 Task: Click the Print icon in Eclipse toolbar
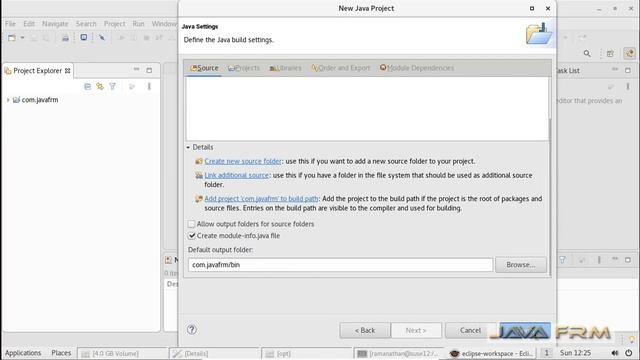pyautogui.click(x=65, y=38)
